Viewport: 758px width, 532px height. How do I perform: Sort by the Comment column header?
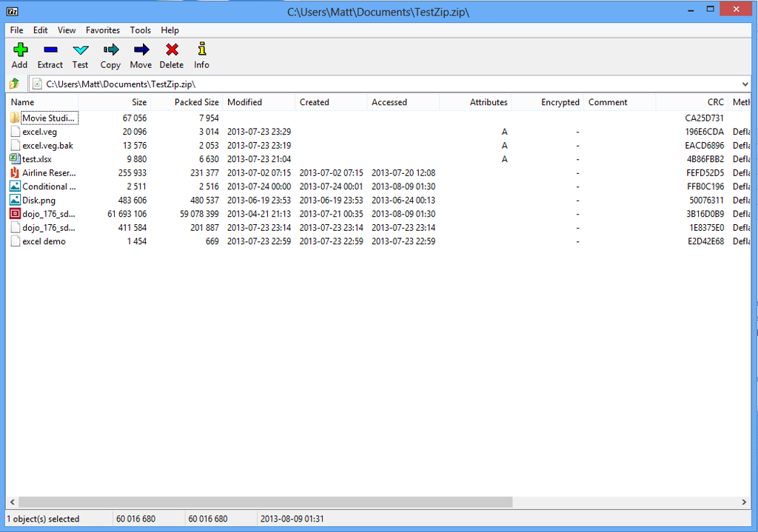click(620, 102)
